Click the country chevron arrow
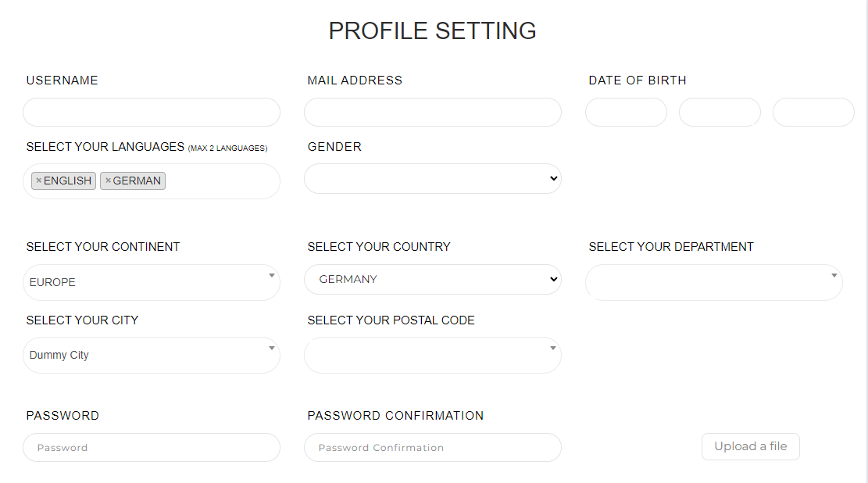868x483 pixels. click(x=554, y=279)
